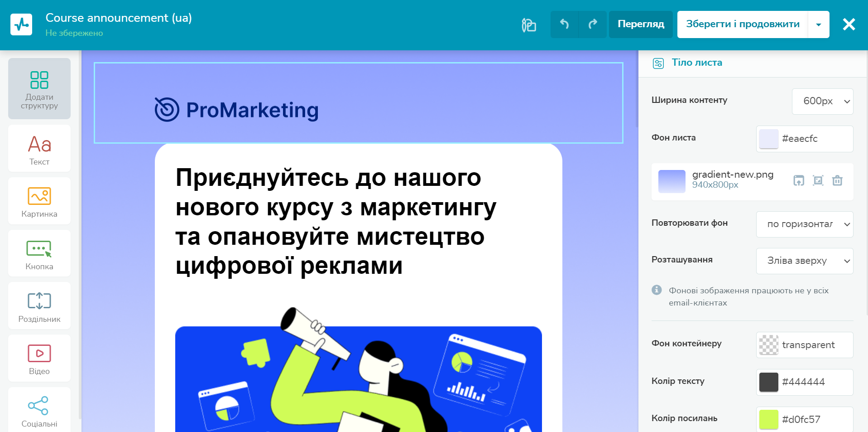The image size is (868, 432).
Task: Select the Кнопка button block
Action: pyautogui.click(x=39, y=253)
